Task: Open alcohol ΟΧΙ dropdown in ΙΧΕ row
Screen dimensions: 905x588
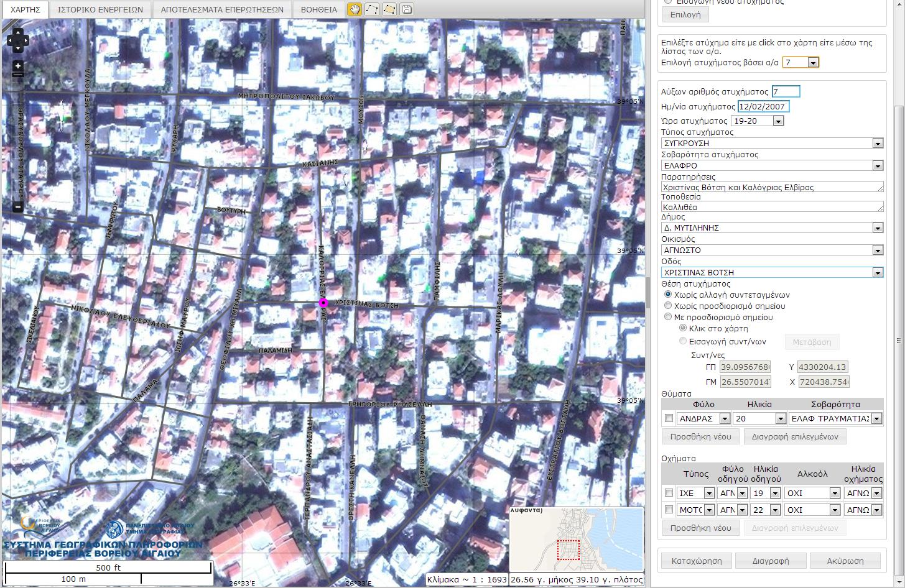Action: pos(812,493)
